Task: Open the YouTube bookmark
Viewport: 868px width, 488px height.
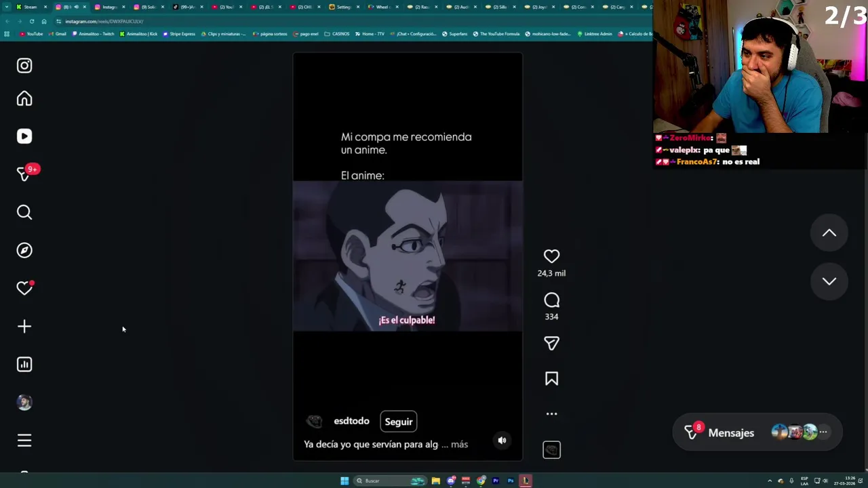Action: (x=31, y=34)
